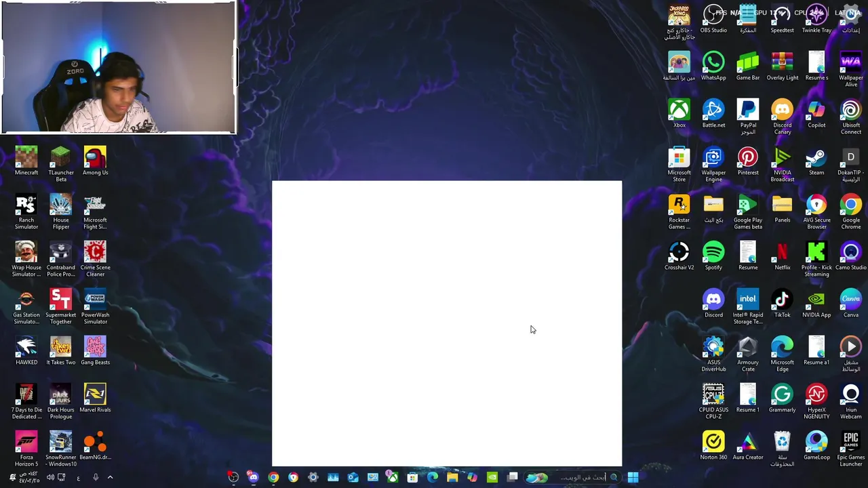Select the Battle.net desktop icon
Screen dimensions: 868x488
pyautogui.click(x=713, y=114)
